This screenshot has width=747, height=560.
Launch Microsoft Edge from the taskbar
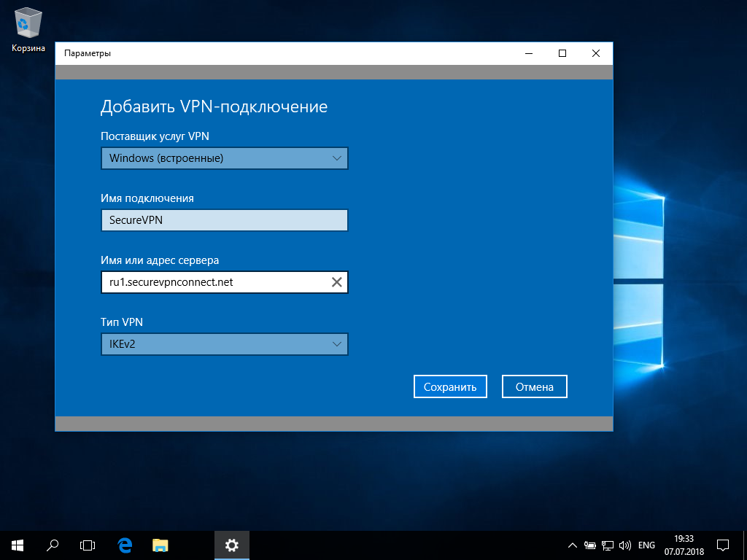(124, 545)
